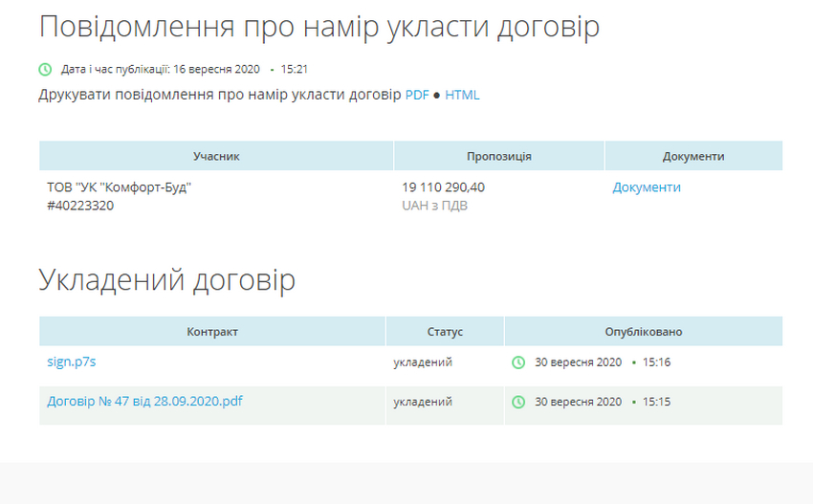Open Договір № 47 від 28.09.2020.pdf
Image resolution: width=813 pixels, height=504 pixels.
pyautogui.click(x=144, y=401)
